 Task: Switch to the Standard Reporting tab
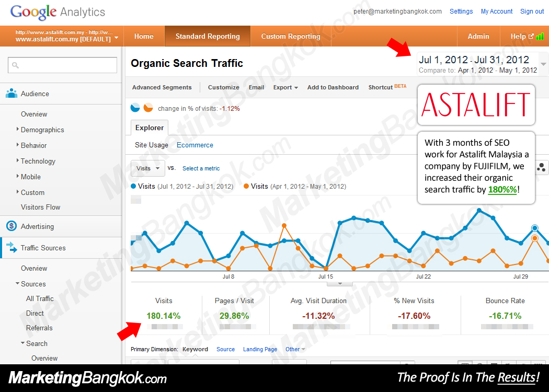208,36
